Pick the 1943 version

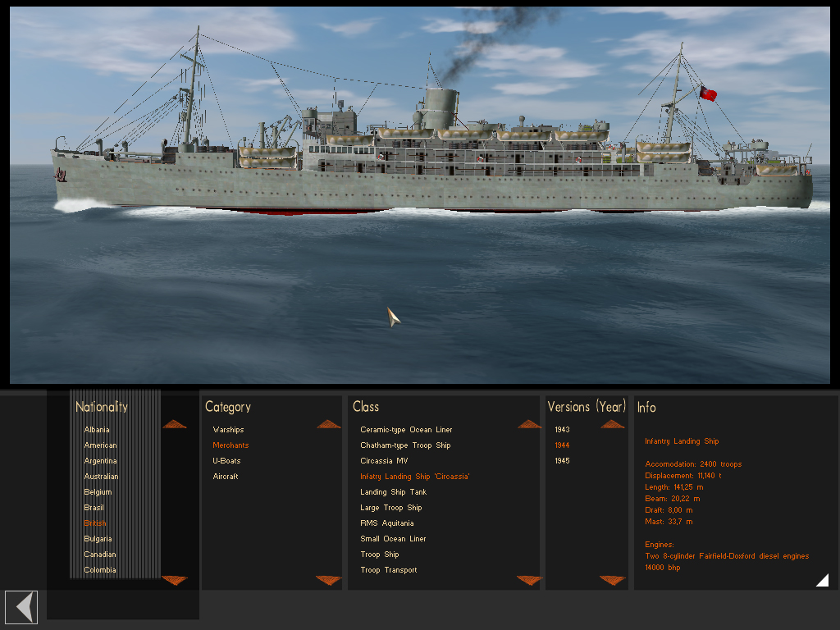562,430
